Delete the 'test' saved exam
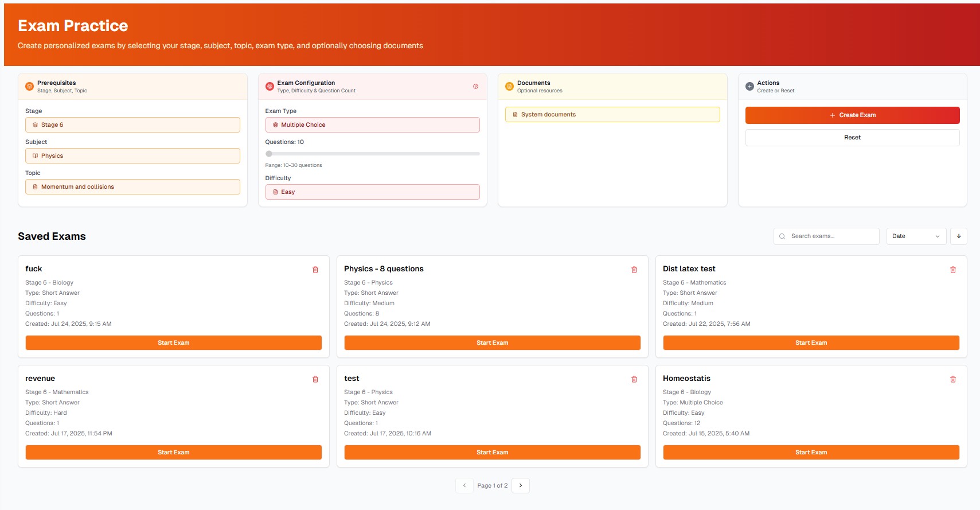Image resolution: width=980 pixels, height=510 pixels. pos(634,379)
